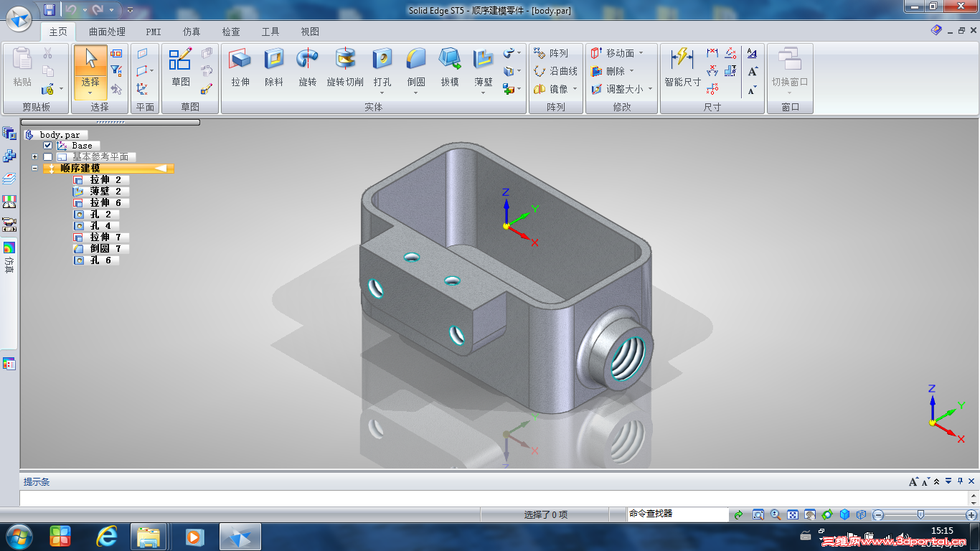
Task: Click the zoom in plus button
Action: pyautogui.click(x=971, y=514)
